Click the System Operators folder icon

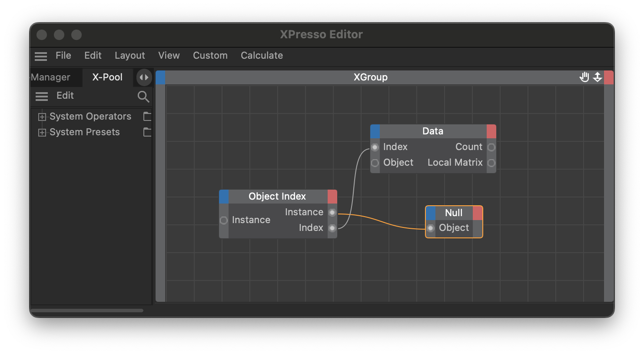[147, 117]
